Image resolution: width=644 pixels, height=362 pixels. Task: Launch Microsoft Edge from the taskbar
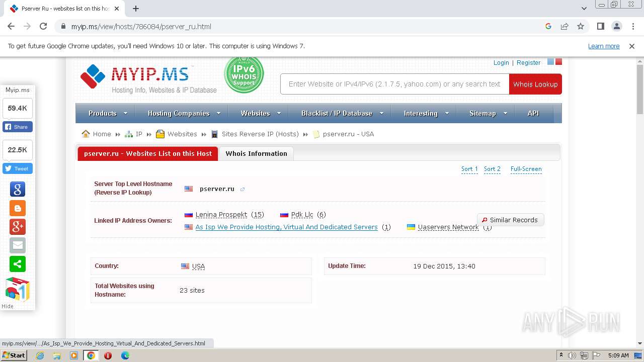125,355
